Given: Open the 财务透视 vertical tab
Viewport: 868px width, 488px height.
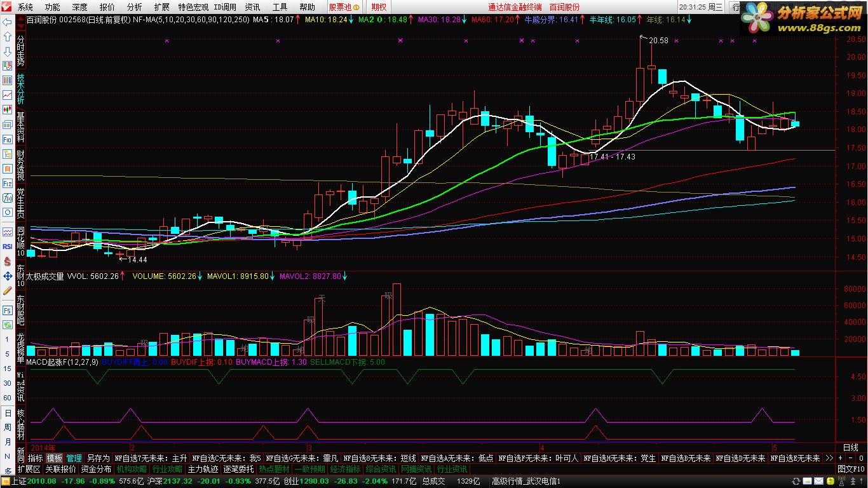Looking at the screenshot, I should click(21, 164).
